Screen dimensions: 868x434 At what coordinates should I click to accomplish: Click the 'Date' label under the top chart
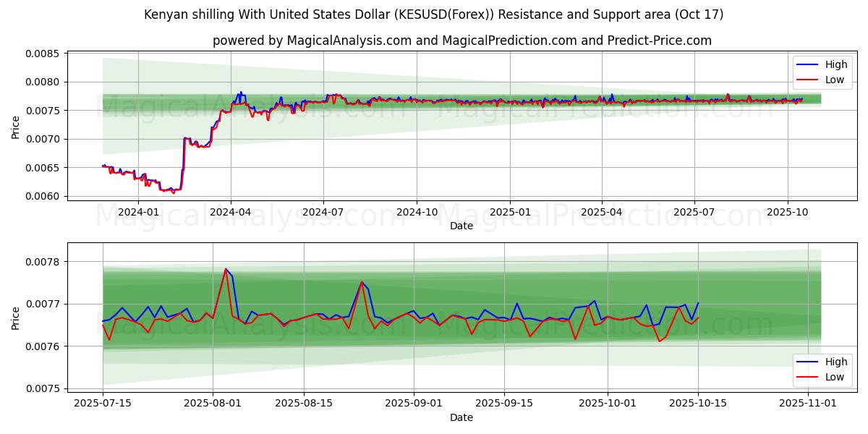click(x=461, y=226)
